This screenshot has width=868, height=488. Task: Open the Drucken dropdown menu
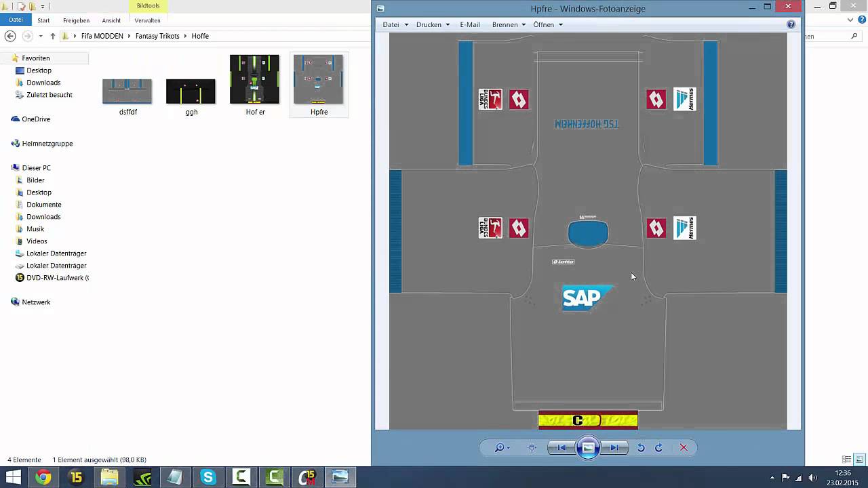(x=433, y=24)
